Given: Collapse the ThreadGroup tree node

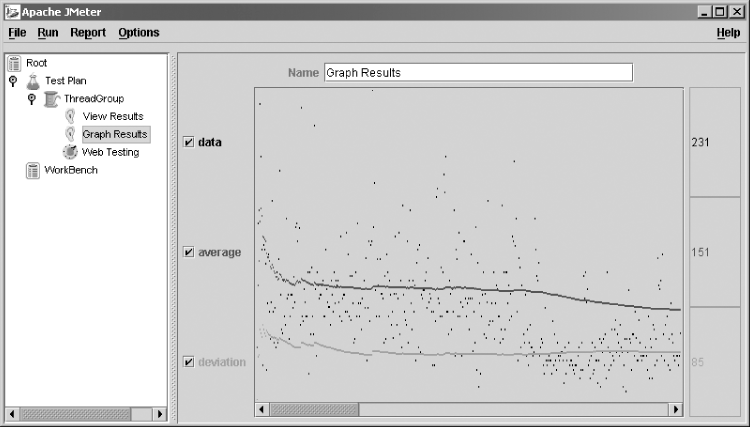Looking at the screenshot, I should point(32,99).
